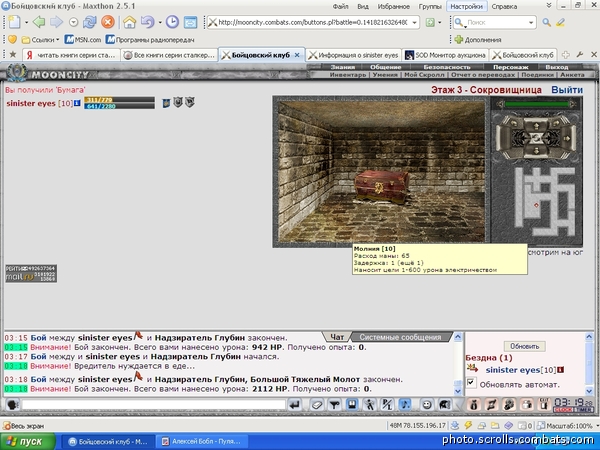Toggle the blue save chat log icon

point(352,404)
